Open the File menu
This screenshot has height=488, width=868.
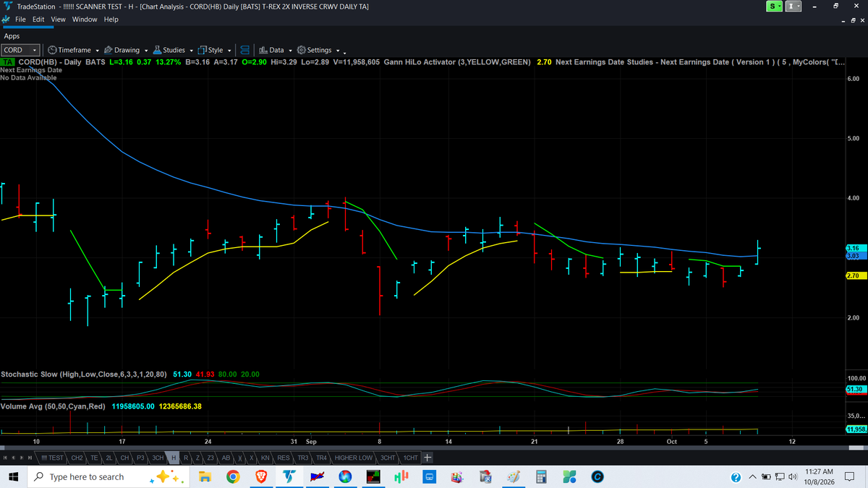click(x=20, y=20)
